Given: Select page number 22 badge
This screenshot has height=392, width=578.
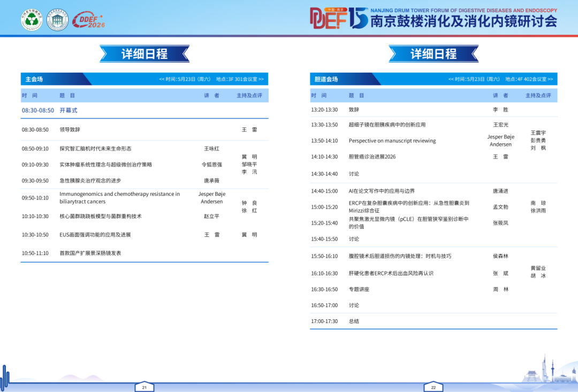Looking at the screenshot, I should [433, 387].
